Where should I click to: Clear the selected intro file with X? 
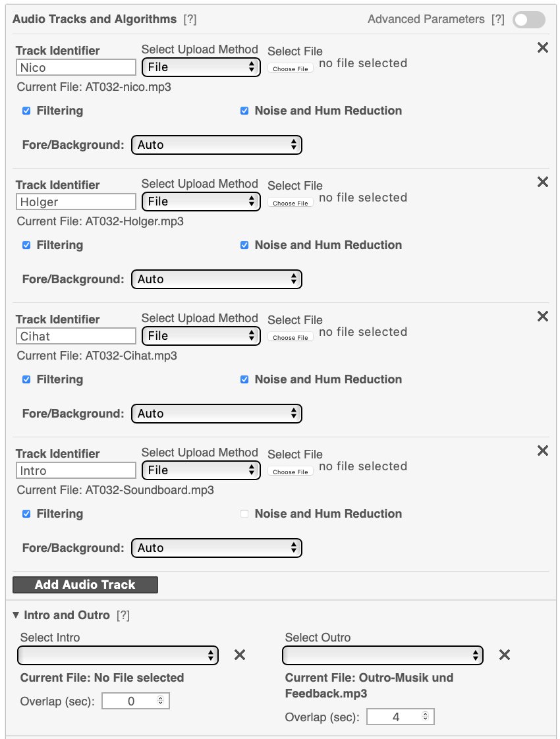click(239, 655)
